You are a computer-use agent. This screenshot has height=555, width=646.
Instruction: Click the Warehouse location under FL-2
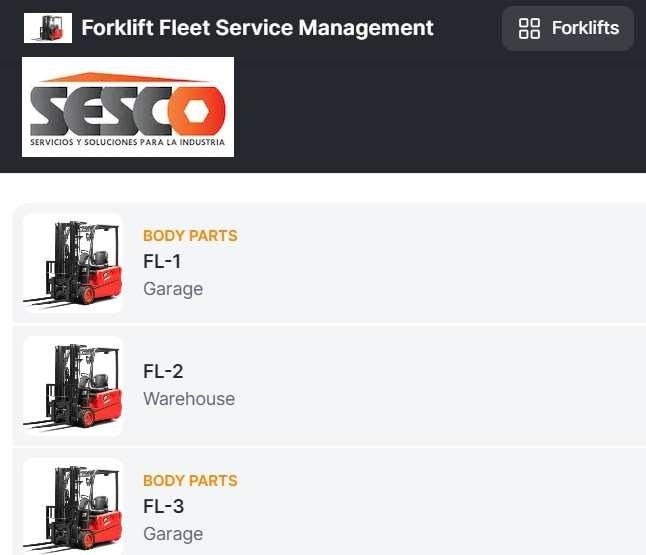click(x=189, y=399)
